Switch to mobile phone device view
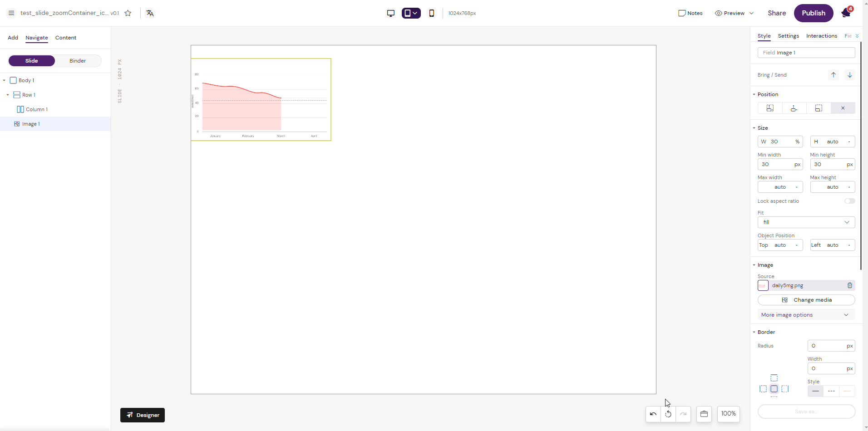The width and height of the screenshot is (868, 431). 431,13
